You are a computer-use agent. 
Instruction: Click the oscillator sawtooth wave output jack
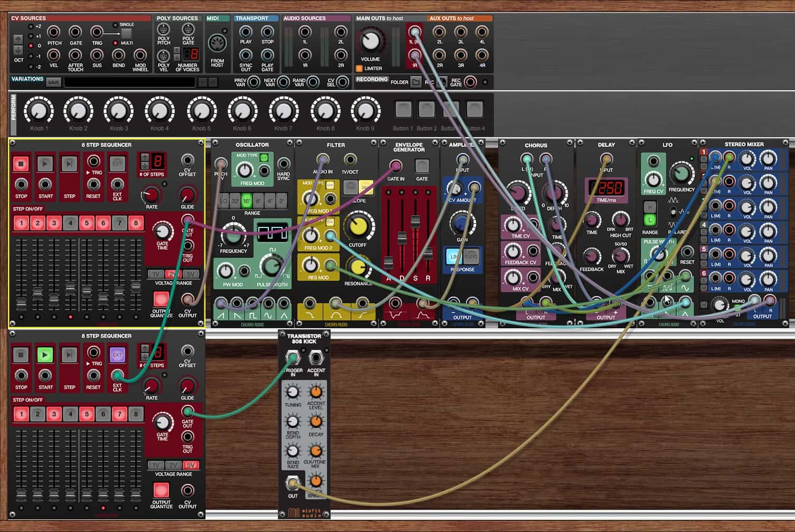tap(221, 303)
